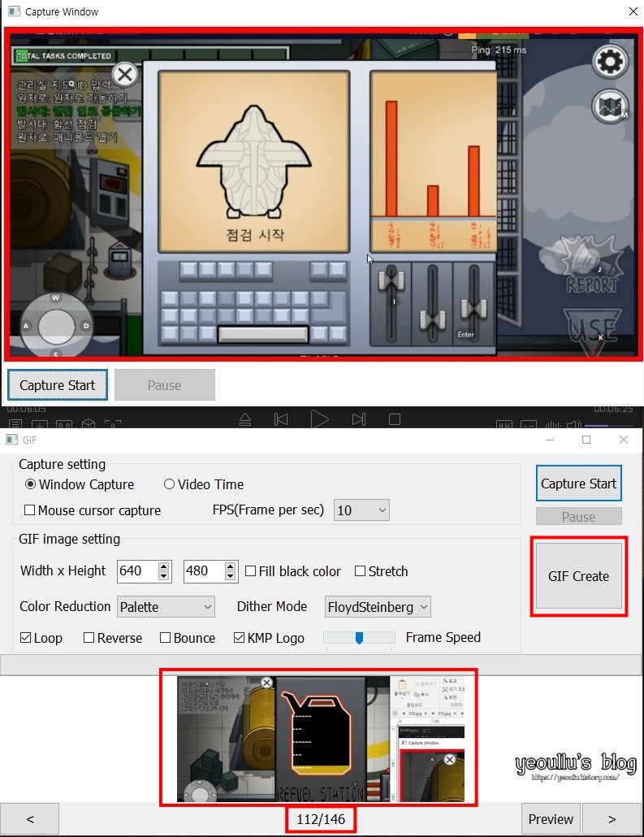Click the KMPlayer VR goggles icon

point(64,424)
